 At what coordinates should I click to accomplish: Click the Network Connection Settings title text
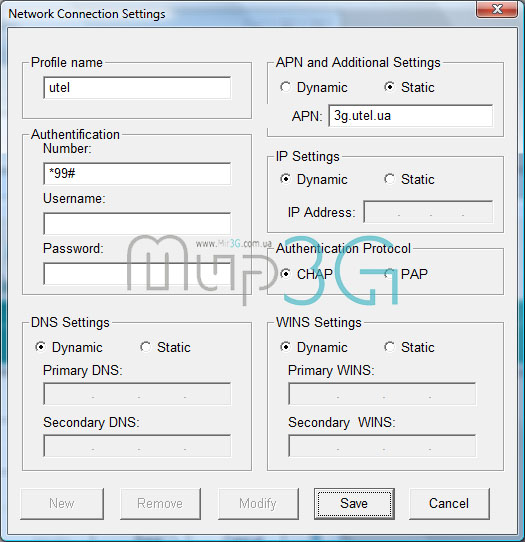coord(87,14)
